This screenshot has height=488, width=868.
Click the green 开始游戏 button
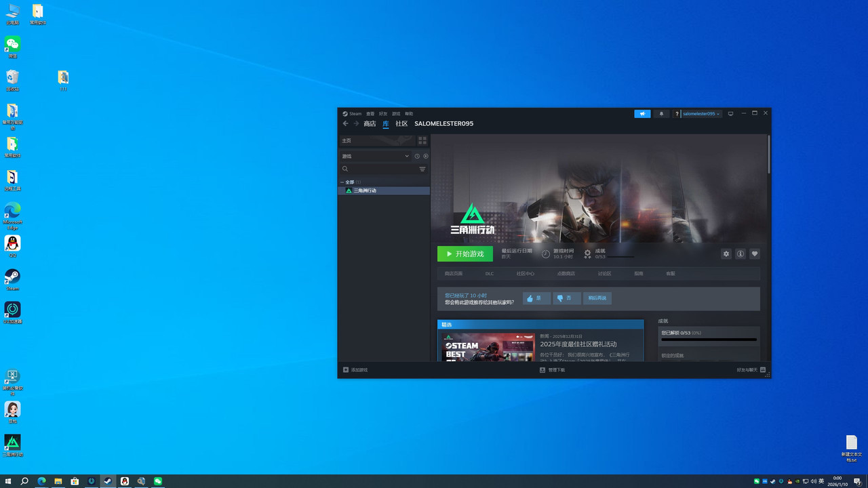click(x=465, y=253)
